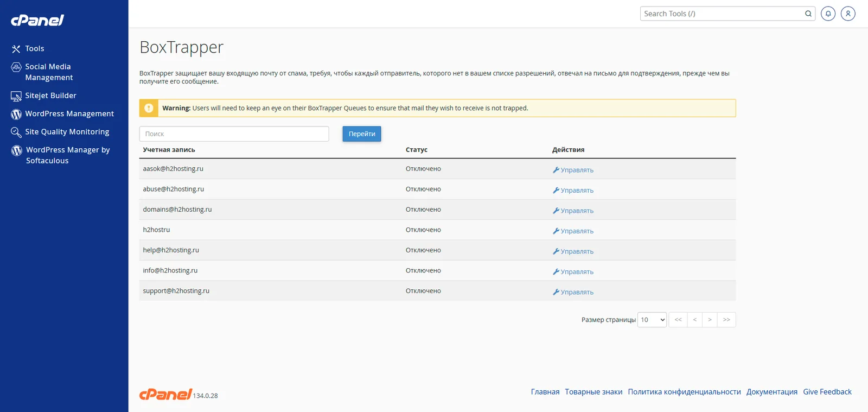Screen dimensions: 868x412
Task: Click the Tools crossed-wrench icon
Action: pyautogui.click(x=16, y=49)
